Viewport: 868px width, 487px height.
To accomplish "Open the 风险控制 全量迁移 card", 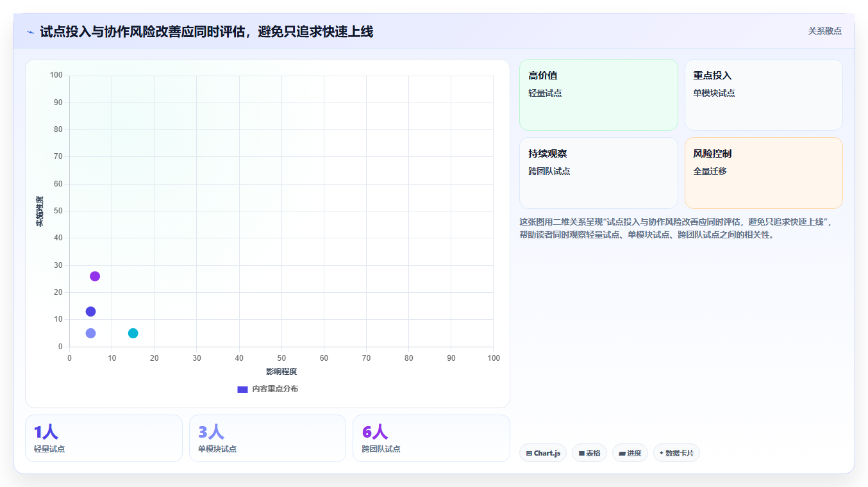I will pyautogui.click(x=764, y=173).
